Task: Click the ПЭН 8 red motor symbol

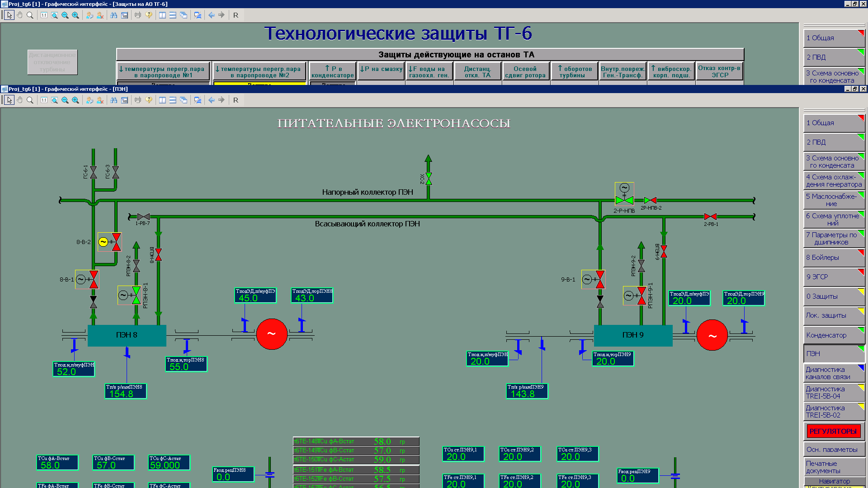Action: (272, 334)
